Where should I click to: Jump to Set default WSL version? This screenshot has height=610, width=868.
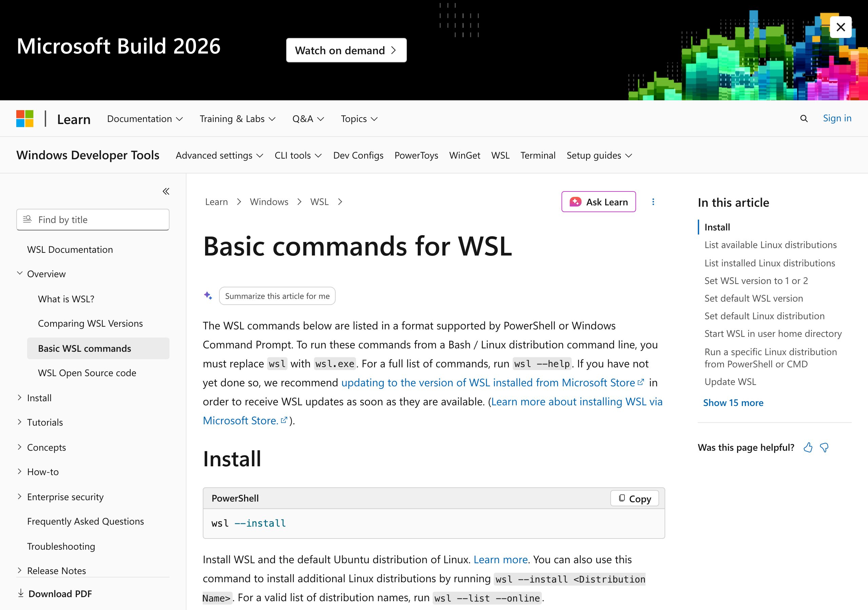click(753, 299)
